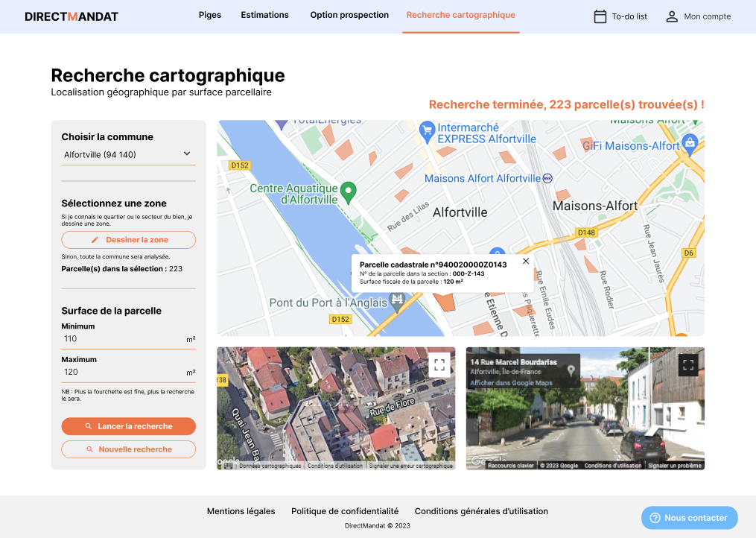Open Afficher dans Google Maps link
The height and width of the screenshot is (538, 756).
(x=511, y=383)
